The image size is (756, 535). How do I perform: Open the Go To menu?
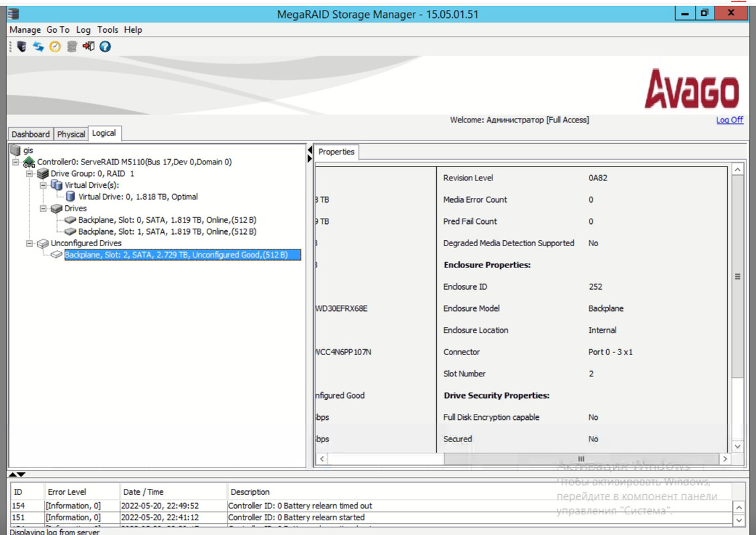(x=58, y=30)
